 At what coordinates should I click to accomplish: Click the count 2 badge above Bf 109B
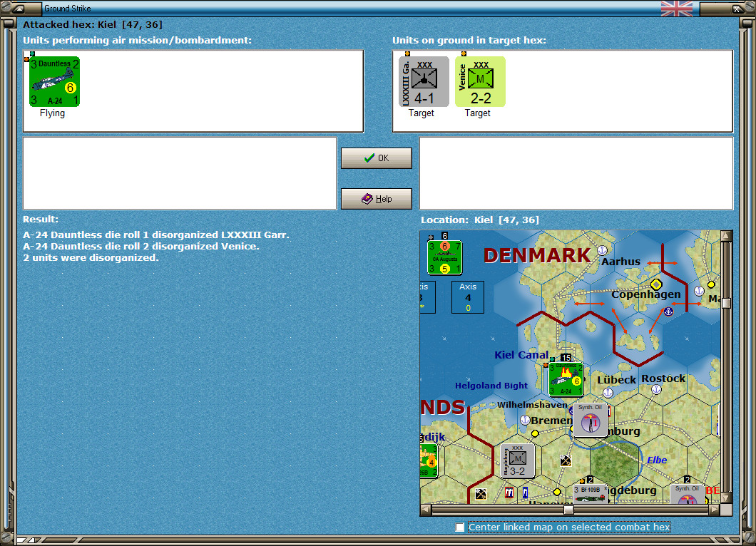point(590,480)
